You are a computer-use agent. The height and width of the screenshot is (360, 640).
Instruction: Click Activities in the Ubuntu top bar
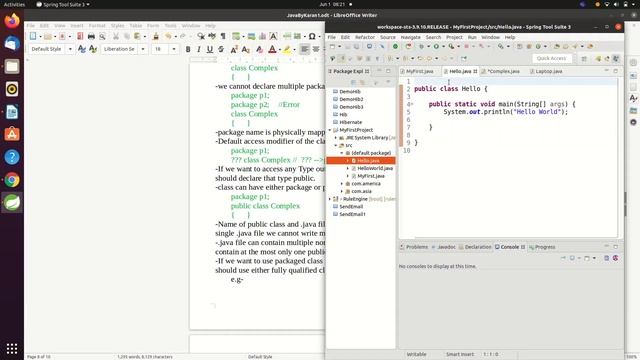coord(14,4)
